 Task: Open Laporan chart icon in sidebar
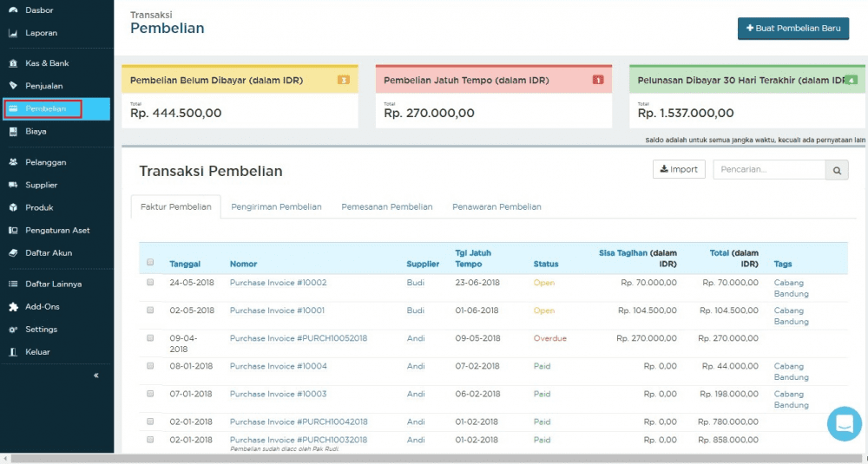pyautogui.click(x=13, y=33)
